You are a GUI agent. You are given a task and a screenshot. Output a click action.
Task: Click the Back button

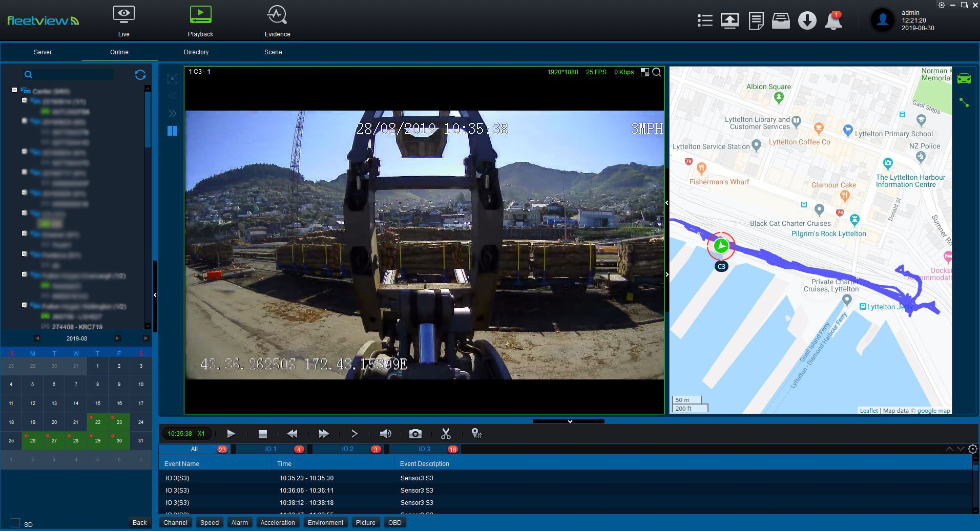tap(139, 522)
